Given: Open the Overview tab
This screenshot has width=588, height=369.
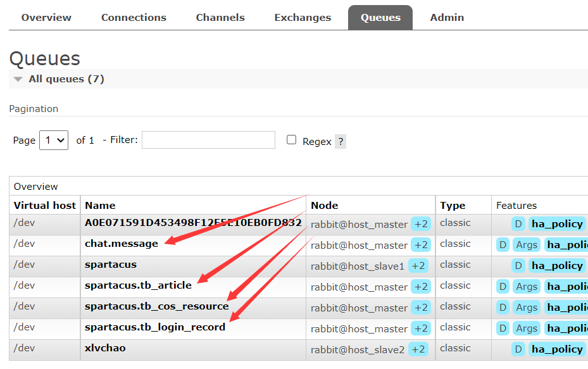Looking at the screenshot, I should (46, 18).
